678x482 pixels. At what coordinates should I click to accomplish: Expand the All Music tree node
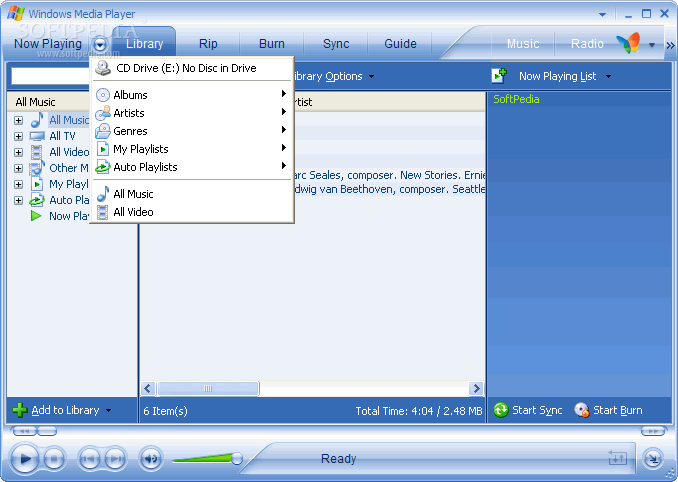(x=18, y=120)
